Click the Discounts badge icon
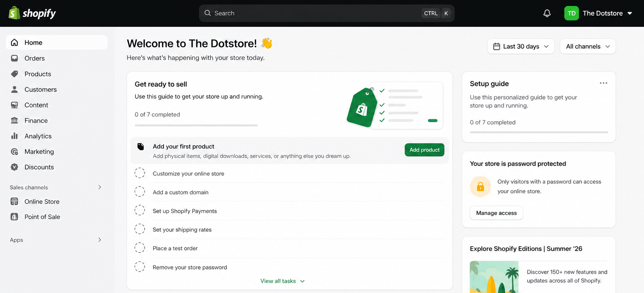The width and height of the screenshot is (644, 293). pyautogui.click(x=14, y=167)
